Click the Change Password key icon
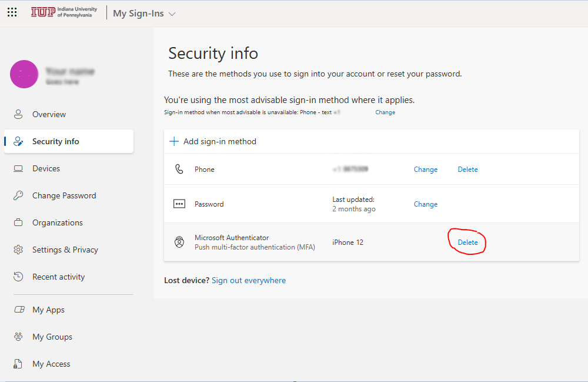 pos(18,196)
